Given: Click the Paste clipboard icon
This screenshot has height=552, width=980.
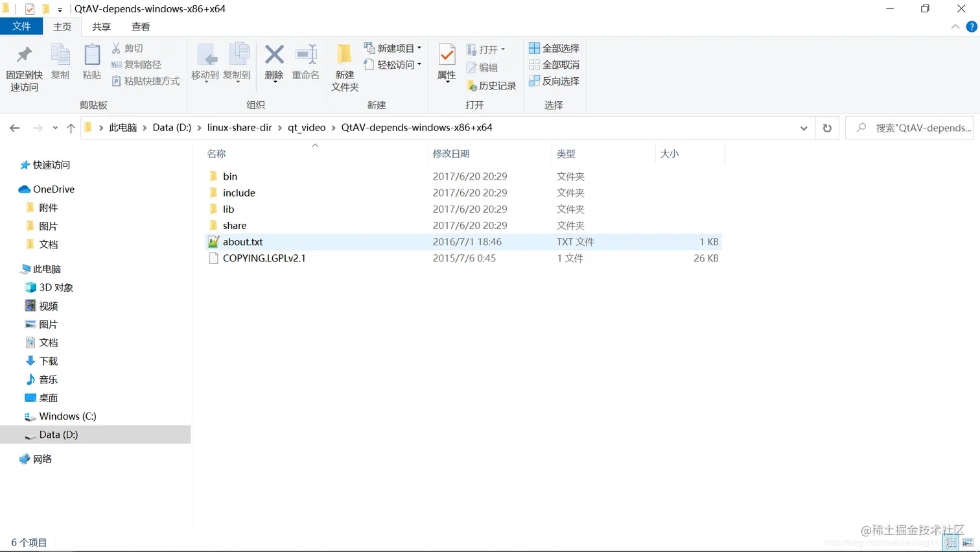Looking at the screenshot, I should pos(92,55).
